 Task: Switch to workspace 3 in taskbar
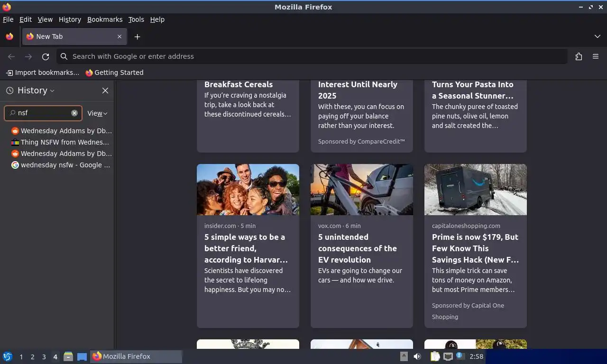(44, 357)
